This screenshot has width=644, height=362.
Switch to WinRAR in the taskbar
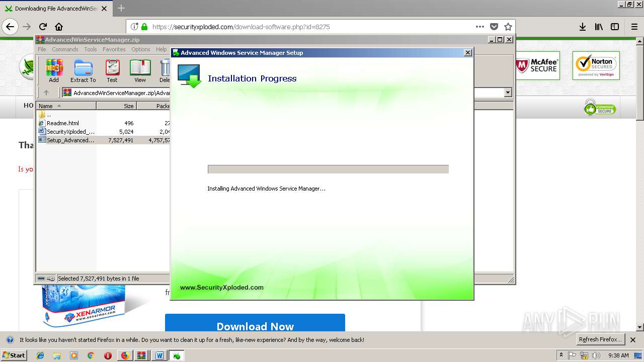pos(141,355)
